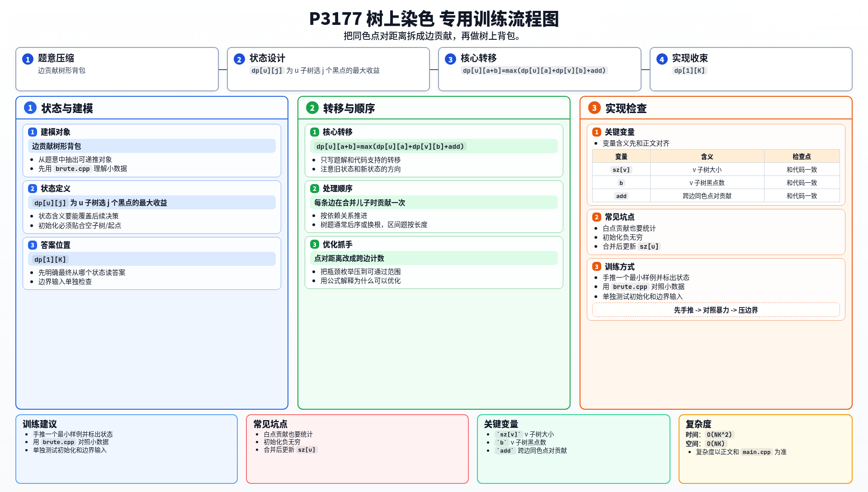Select bullet 先明确最终从哪个状态读答案

click(x=82, y=273)
